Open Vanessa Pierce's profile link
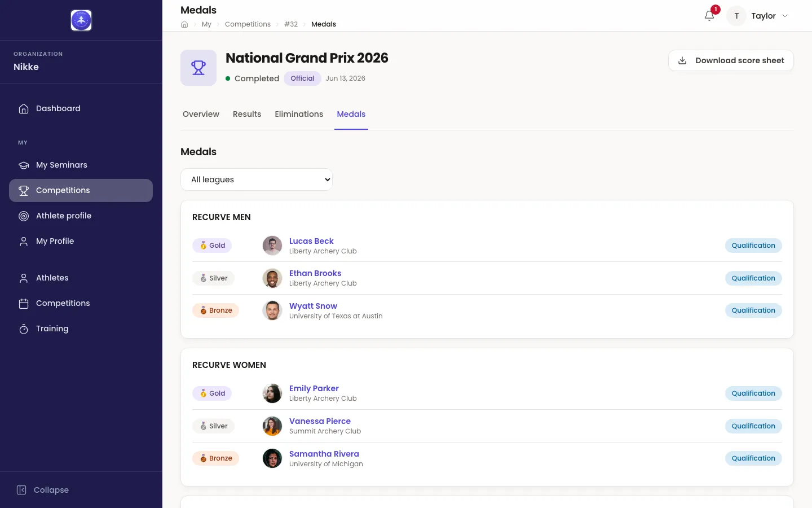812x508 pixels. click(320, 421)
